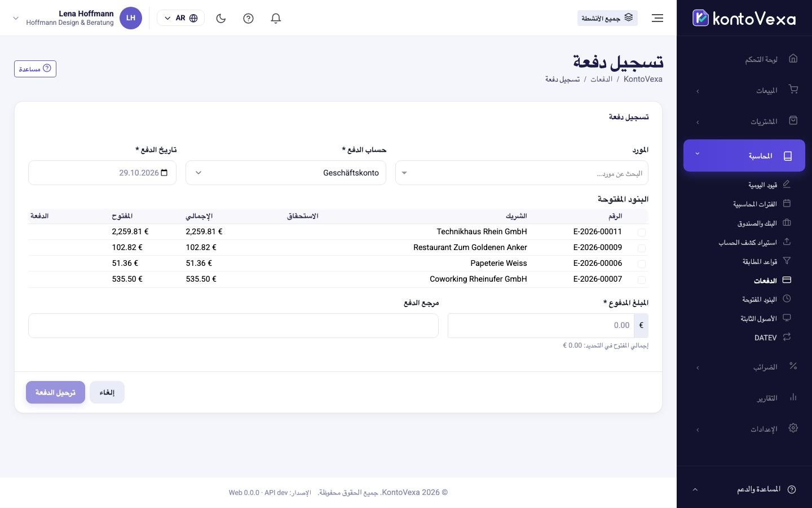Select checkbox for E-2026-00011
Image resolution: width=812 pixels, height=508 pixels.
pyautogui.click(x=642, y=232)
